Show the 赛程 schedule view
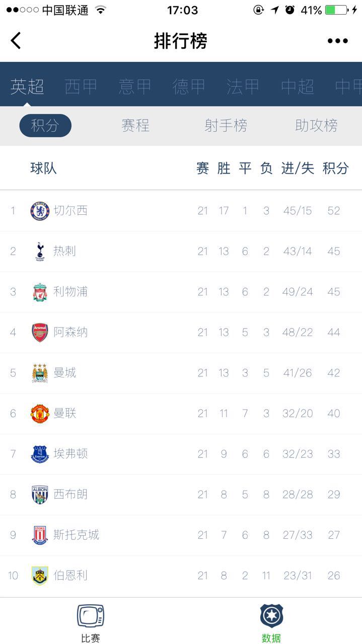Viewport: 362px width, 644px height. tap(135, 126)
